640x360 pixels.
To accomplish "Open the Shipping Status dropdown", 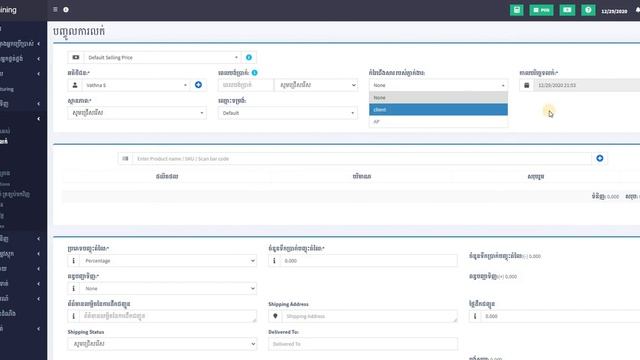I will tap(162, 344).
